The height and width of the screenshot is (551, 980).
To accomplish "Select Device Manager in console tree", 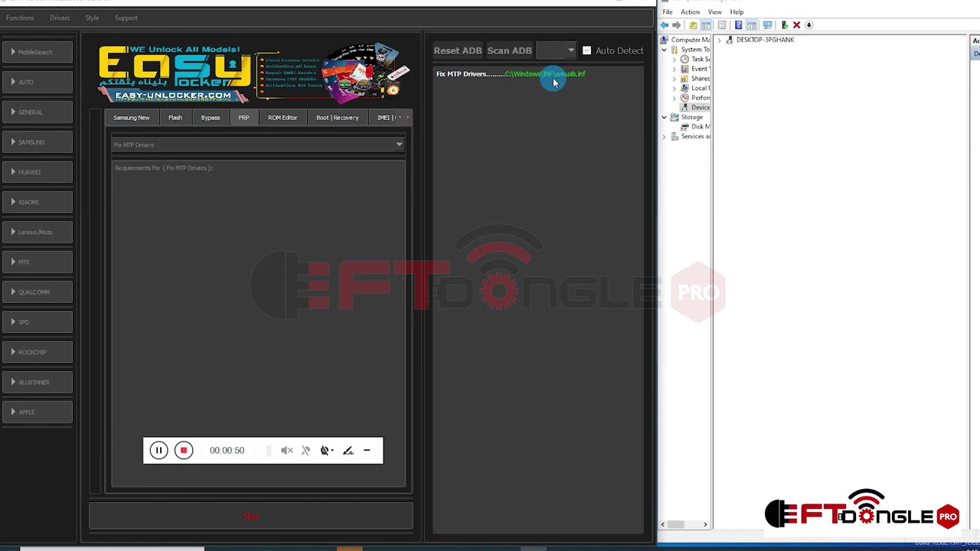I will [695, 108].
